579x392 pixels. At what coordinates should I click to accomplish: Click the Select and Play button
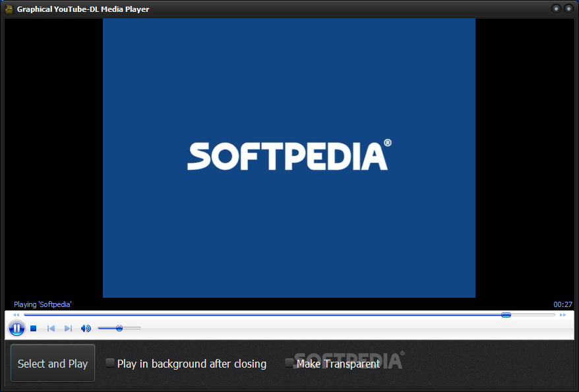click(53, 363)
